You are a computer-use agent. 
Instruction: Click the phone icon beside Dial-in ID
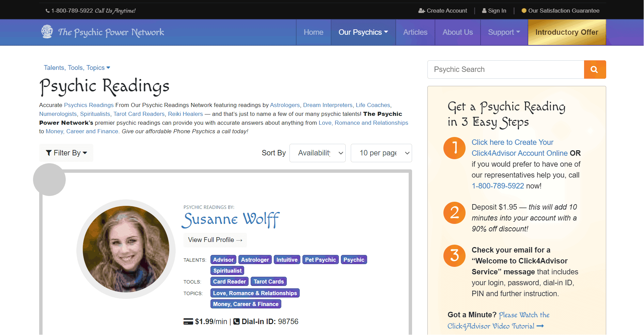coord(236,321)
